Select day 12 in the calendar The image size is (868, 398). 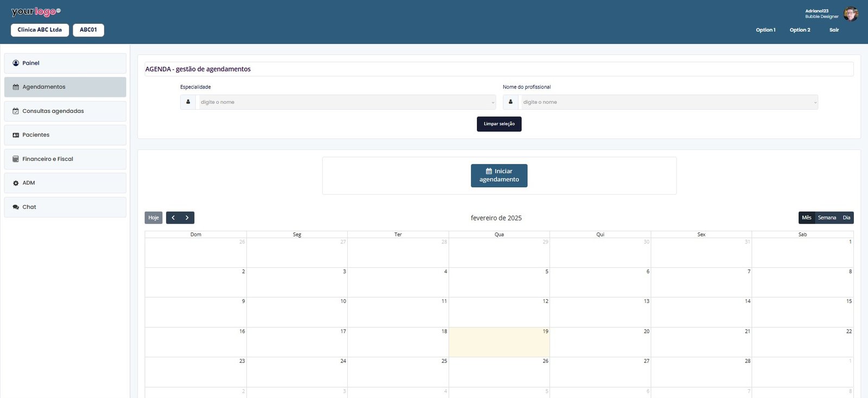(x=499, y=312)
